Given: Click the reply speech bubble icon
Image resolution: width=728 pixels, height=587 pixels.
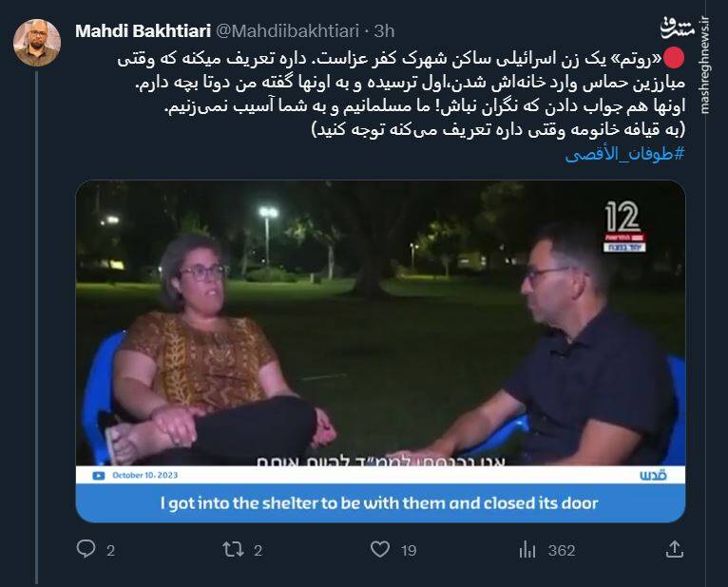Looking at the screenshot, I should (86, 549).
